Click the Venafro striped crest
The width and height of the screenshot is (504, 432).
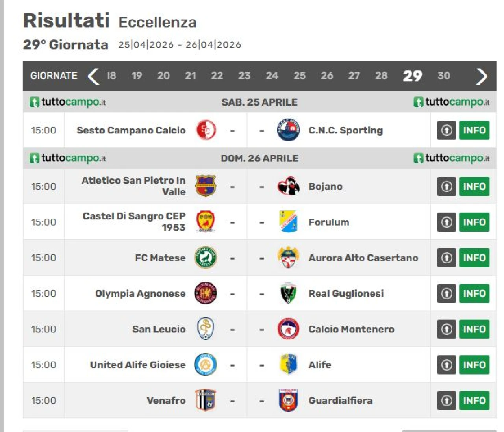(x=206, y=400)
